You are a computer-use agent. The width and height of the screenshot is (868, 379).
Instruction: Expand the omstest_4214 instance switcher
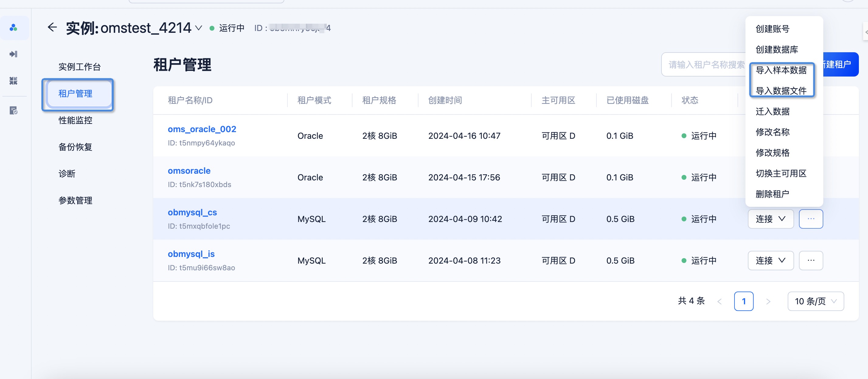tap(199, 28)
